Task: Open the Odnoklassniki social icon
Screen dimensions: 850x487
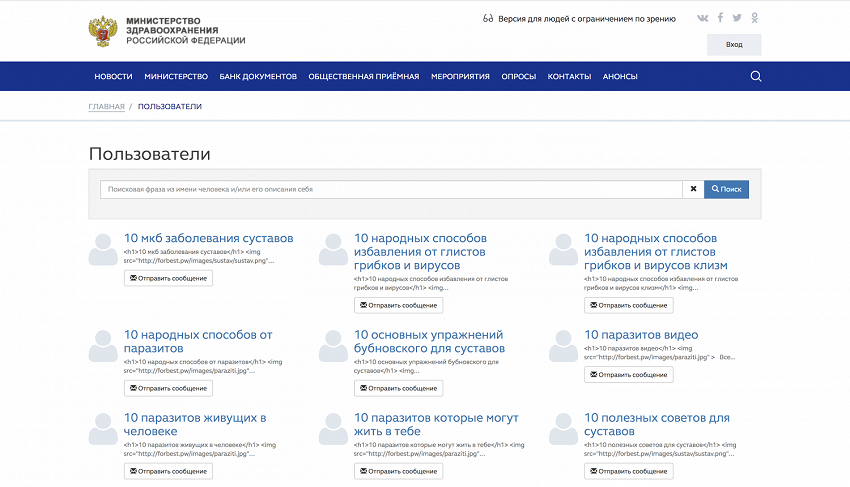Action: (x=755, y=18)
